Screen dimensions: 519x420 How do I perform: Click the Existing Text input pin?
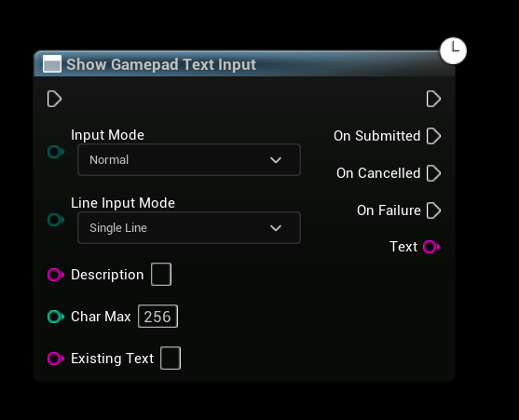pyautogui.click(x=56, y=359)
